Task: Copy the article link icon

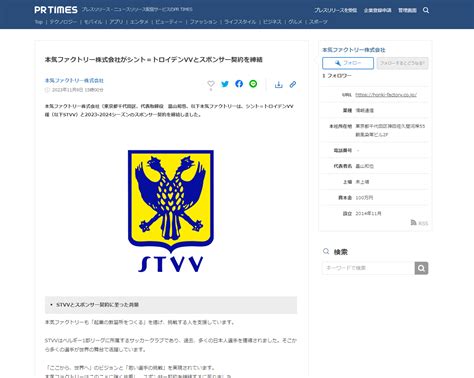Action: coord(293,84)
